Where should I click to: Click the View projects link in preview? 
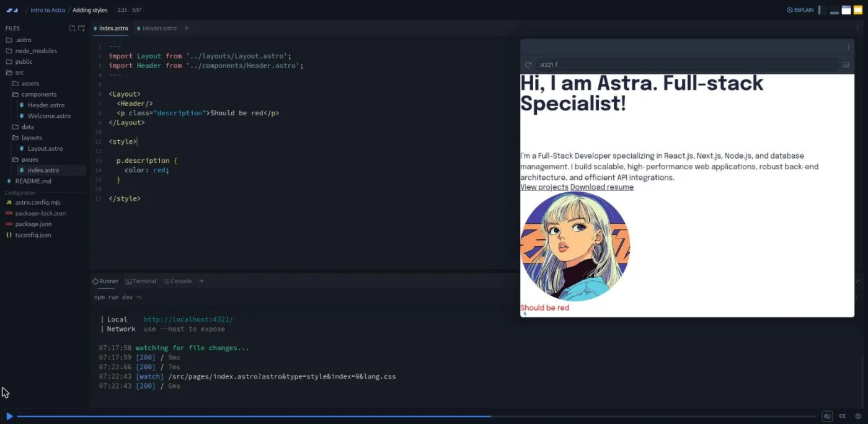pyautogui.click(x=544, y=187)
